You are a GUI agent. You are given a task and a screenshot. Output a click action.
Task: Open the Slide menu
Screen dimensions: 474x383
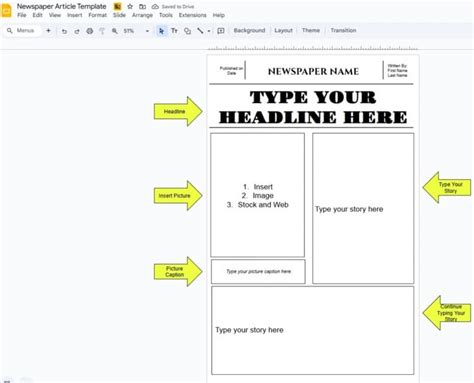pyautogui.click(x=119, y=15)
